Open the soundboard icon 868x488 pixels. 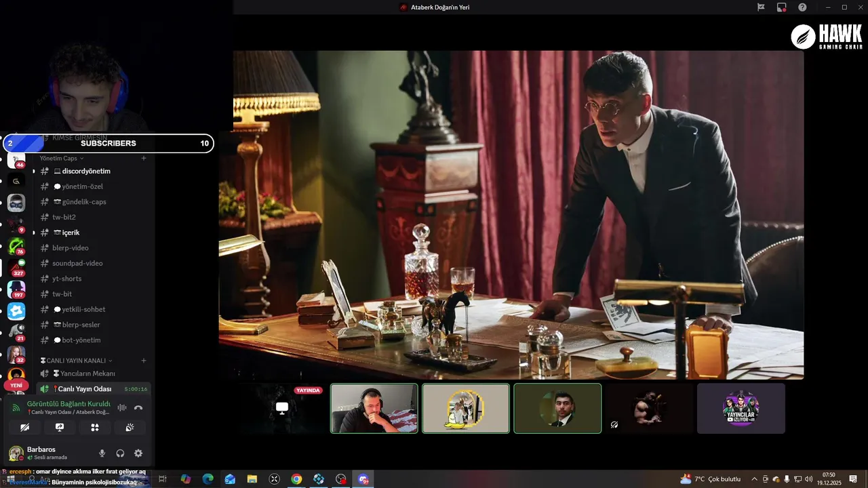click(130, 428)
